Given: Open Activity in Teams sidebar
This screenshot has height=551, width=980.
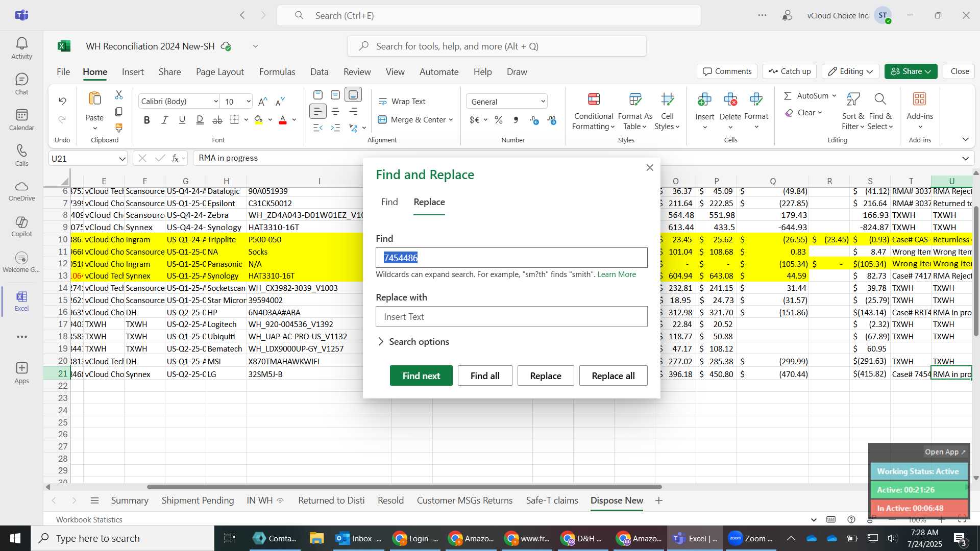Looking at the screenshot, I should [x=21, y=48].
